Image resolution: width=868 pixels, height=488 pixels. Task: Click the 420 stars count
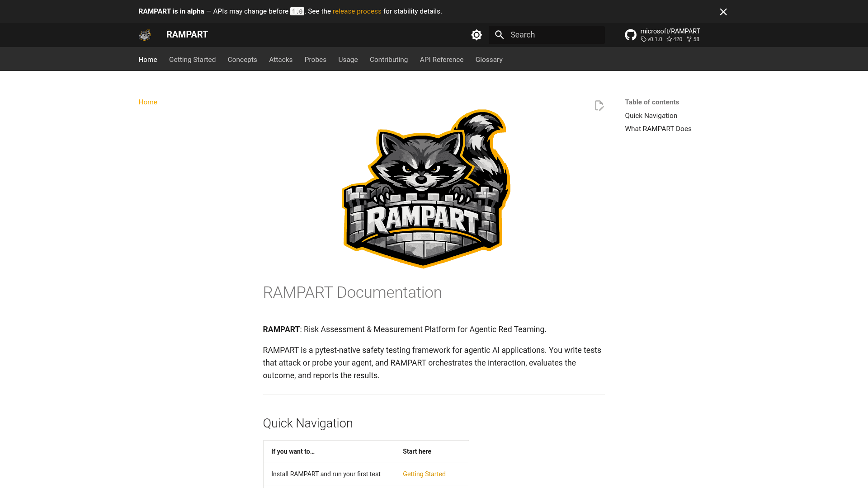pos(675,39)
